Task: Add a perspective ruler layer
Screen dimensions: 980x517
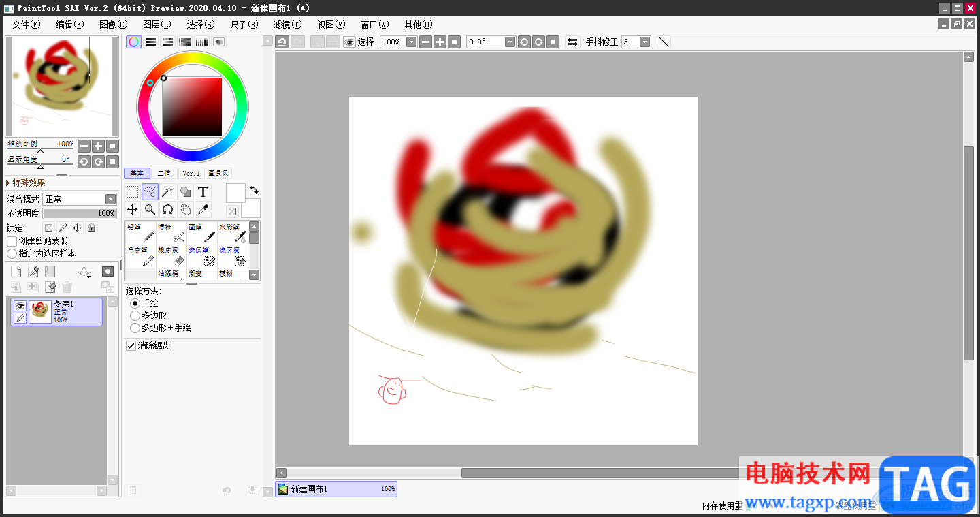Action: [x=84, y=272]
